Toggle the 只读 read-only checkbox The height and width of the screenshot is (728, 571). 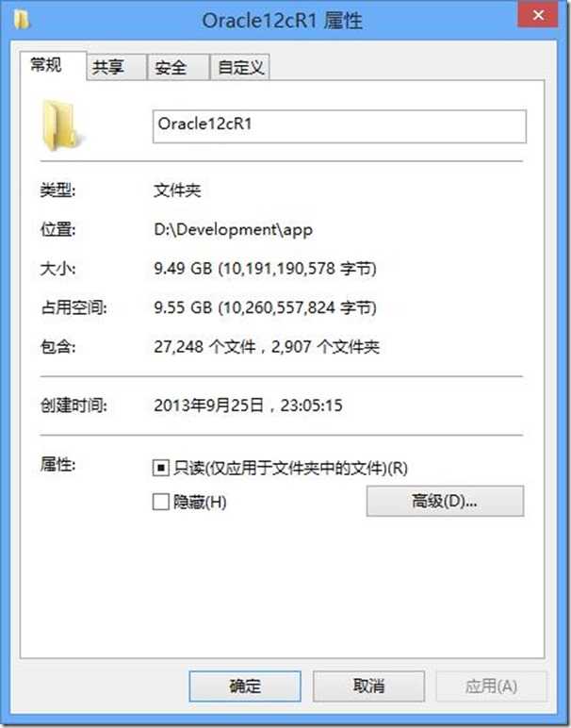coord(160,468)
